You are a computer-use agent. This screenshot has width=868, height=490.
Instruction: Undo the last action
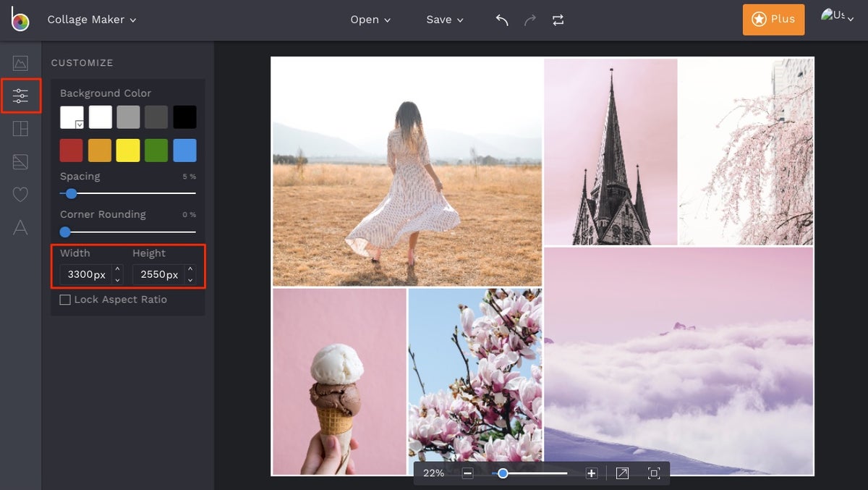pyautogui.click(x=501, y=20)
